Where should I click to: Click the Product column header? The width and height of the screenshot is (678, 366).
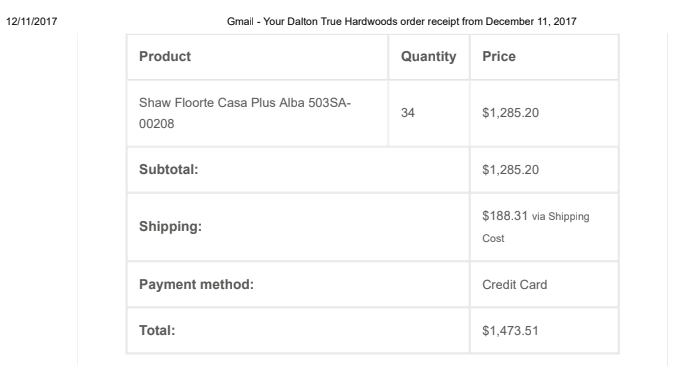click(x=165, y=56)
